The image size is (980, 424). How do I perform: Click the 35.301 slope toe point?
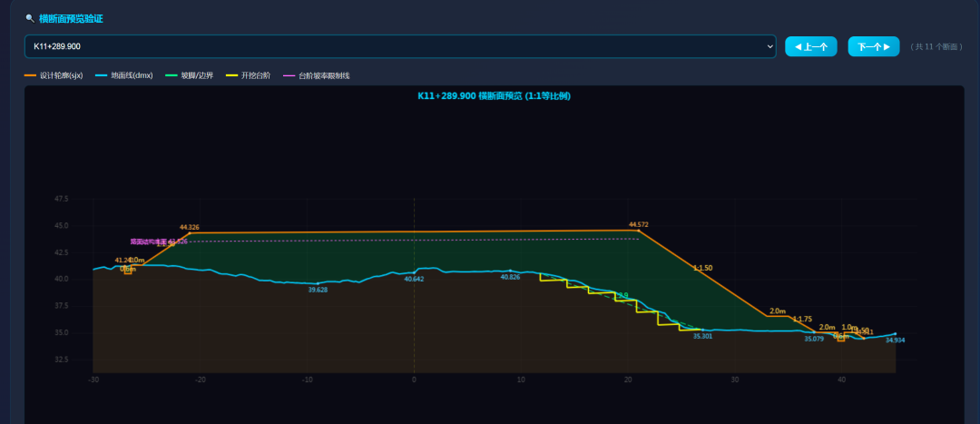coord(702,330)
